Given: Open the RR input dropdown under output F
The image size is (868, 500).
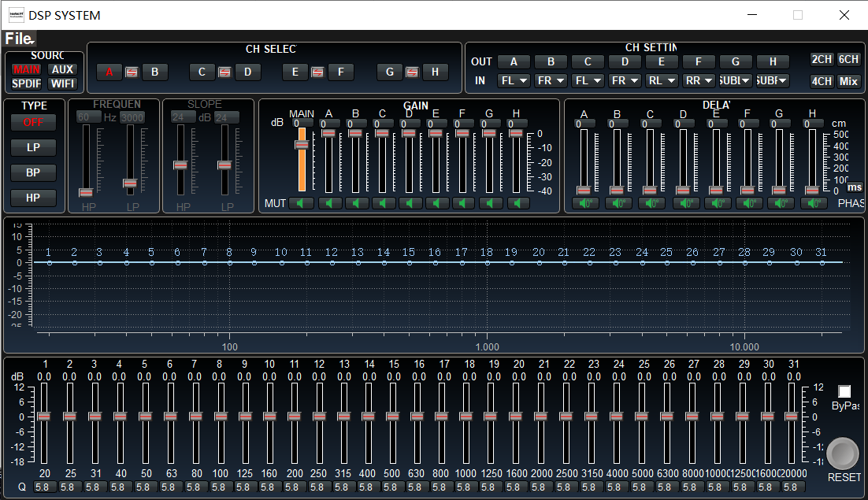Looking at the screenshot, I should point(699,81).
